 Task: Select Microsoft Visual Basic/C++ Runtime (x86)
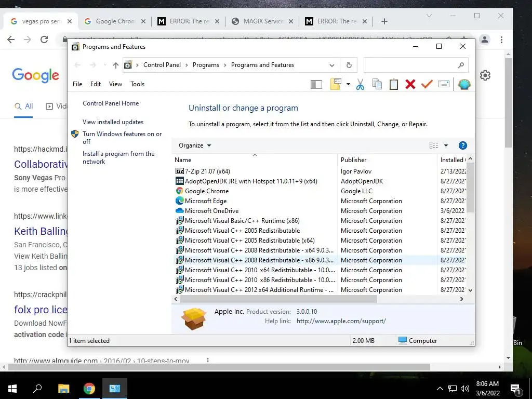tap(237, 220)
